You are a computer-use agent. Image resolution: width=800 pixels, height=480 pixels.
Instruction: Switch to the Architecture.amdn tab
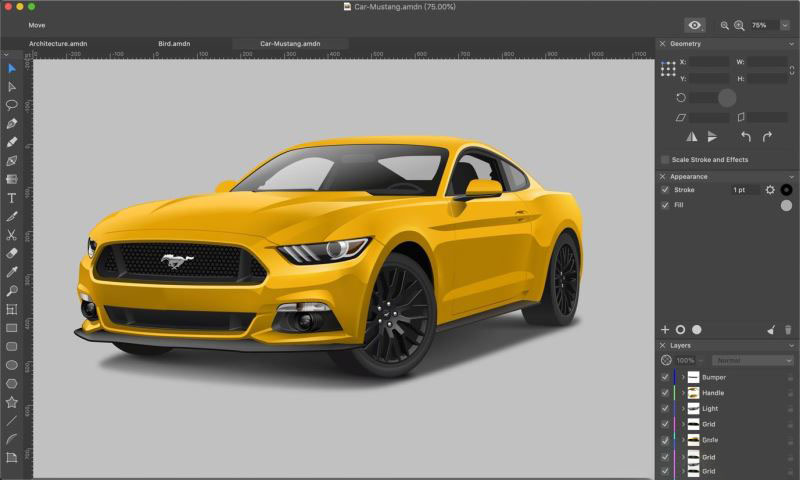click(58, 44)
